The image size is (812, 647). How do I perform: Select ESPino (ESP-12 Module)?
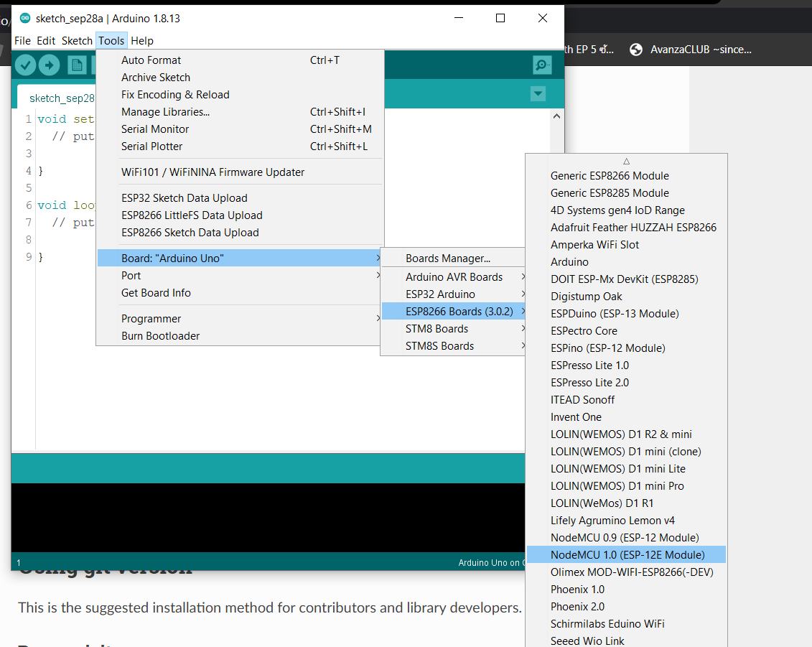click(626, 348)
